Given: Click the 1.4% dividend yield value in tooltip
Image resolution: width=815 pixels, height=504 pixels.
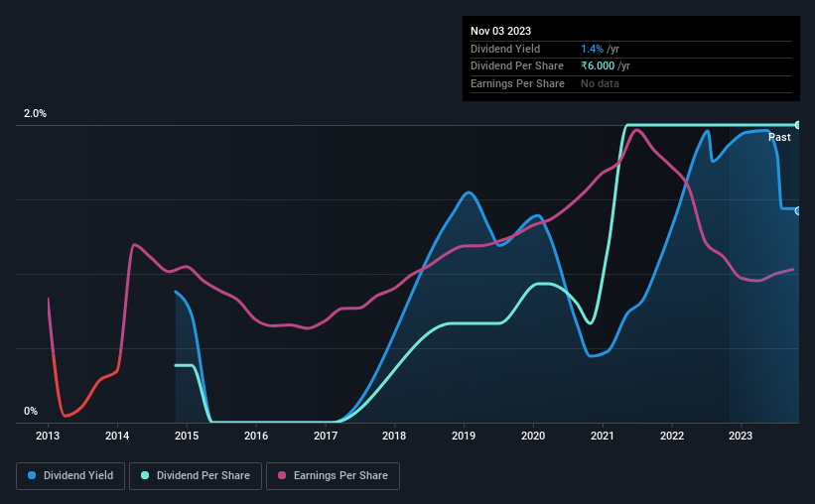Looking at the screenshot, I should pos(592,49).
